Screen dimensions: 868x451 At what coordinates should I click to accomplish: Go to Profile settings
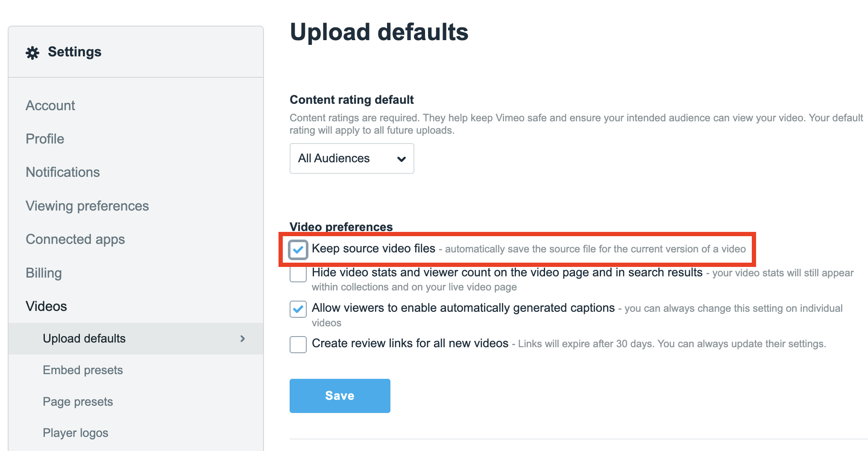45,139
